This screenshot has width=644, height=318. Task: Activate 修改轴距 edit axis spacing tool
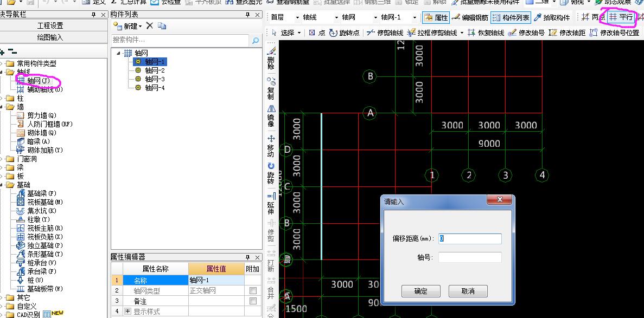coord(567,33)
